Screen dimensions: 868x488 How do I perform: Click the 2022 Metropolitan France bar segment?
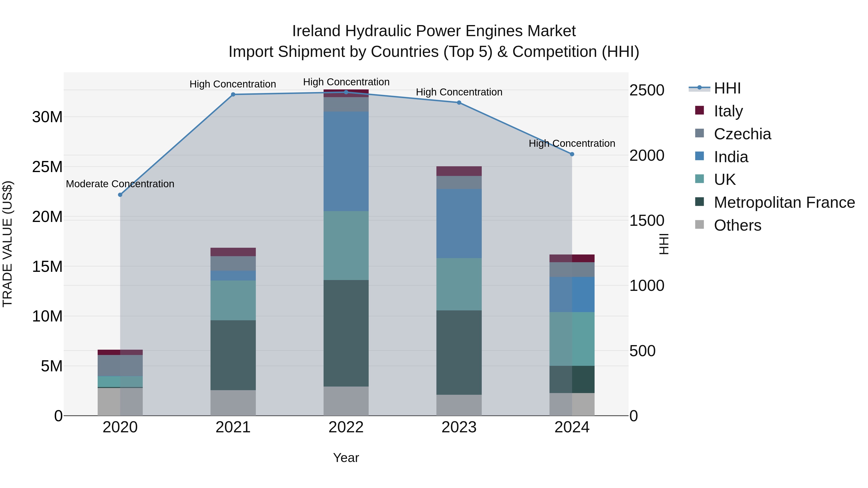coord(346,334)
